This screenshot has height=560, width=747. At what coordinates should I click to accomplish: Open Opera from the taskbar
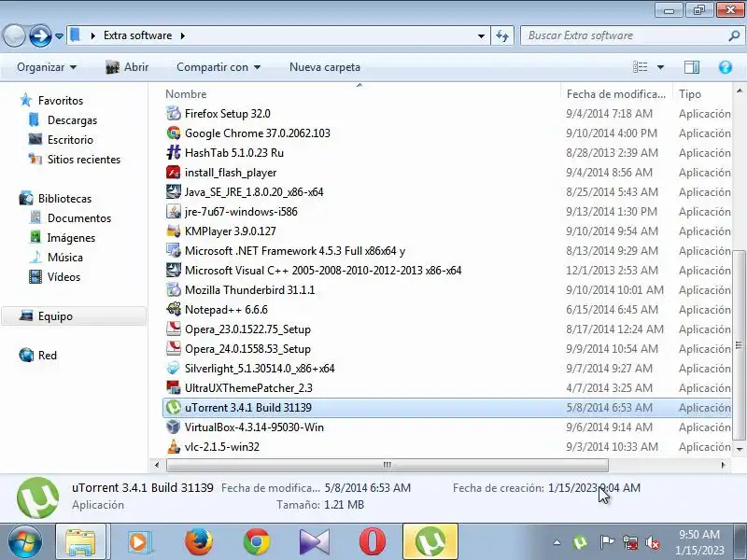[373, 541]
